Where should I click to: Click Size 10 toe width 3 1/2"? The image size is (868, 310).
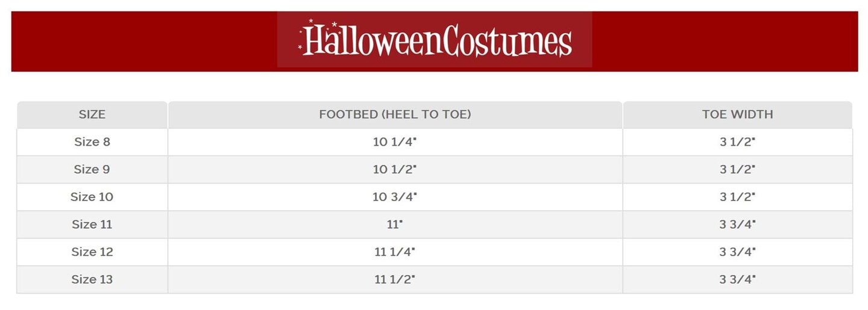point(737,197)
